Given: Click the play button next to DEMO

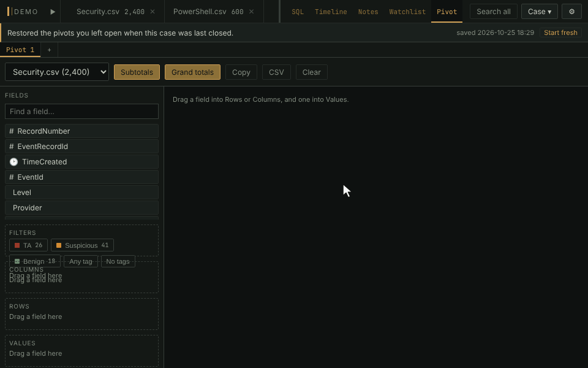Looking at the screenshot, I should tap(53, 12).
